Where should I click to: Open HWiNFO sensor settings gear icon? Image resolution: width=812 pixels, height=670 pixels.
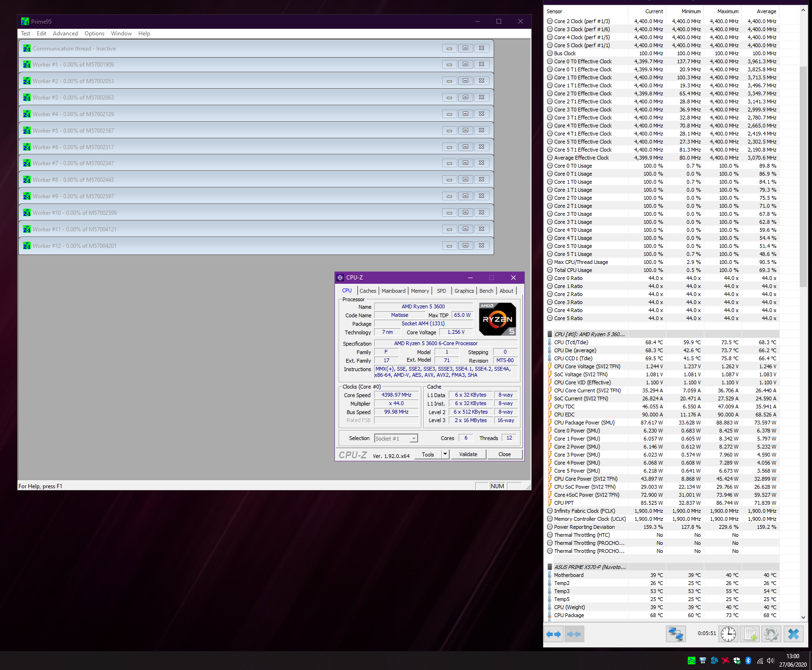click(771, 634)
